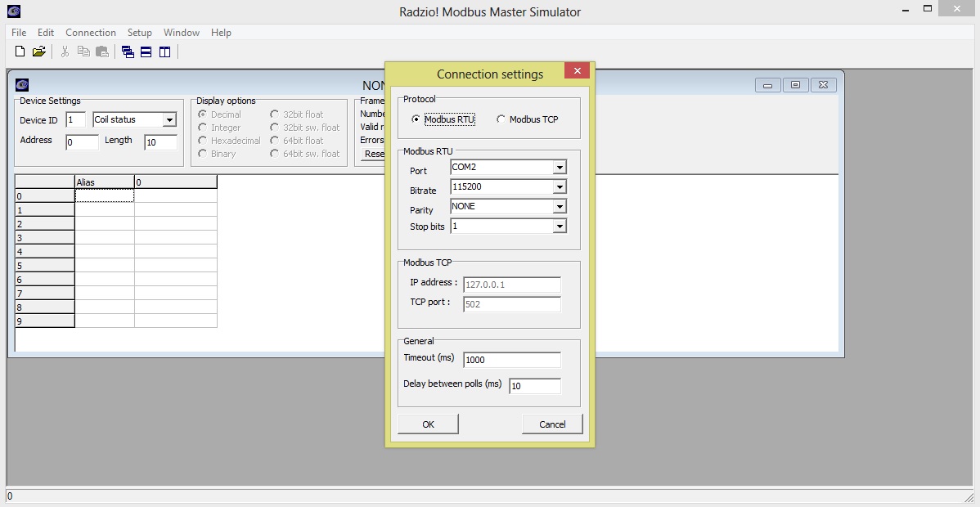Expand the Bitrate 115200 dropdown

pos(560,187)
